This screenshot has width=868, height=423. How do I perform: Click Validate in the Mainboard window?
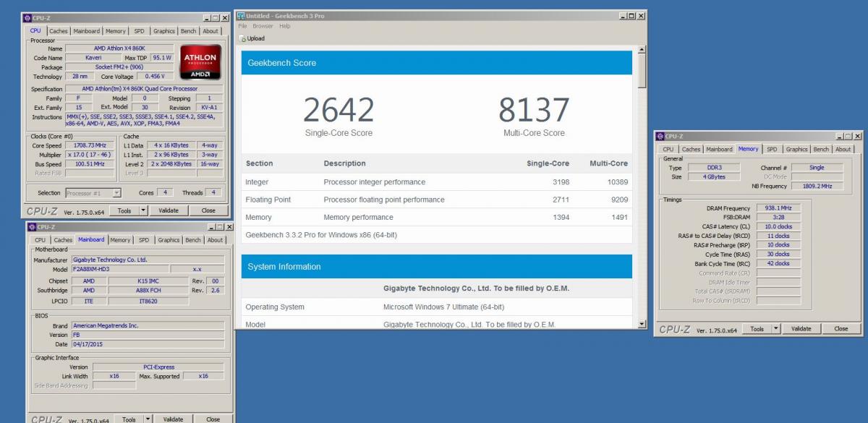click(173, 419)
